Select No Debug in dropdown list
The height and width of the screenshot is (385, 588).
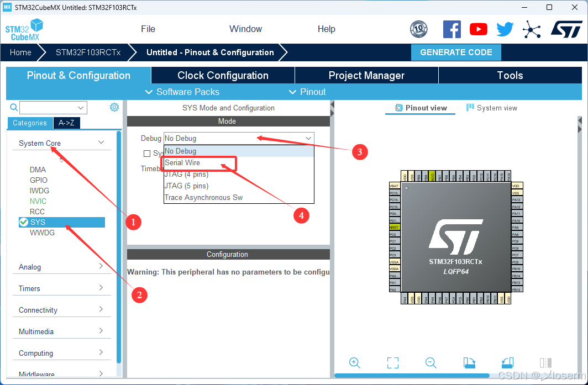coord(239,151)
